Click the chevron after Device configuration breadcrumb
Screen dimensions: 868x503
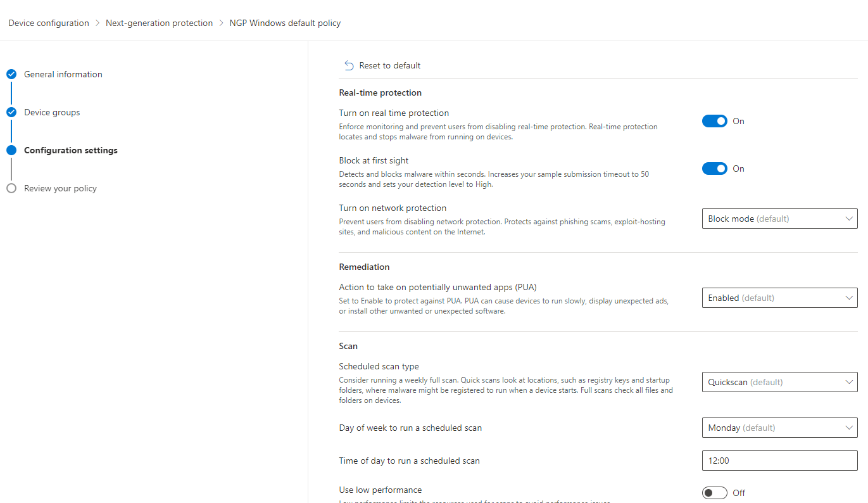click(97, 23)
